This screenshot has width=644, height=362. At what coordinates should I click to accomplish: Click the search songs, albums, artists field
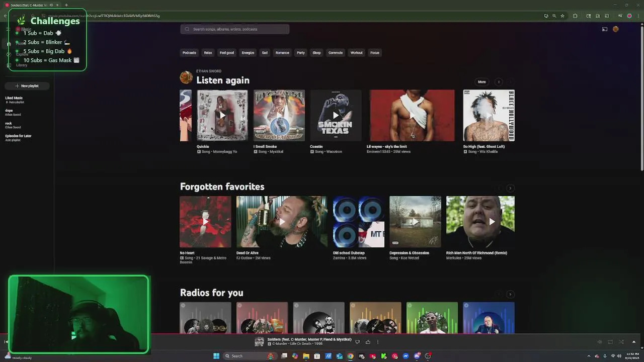[x=235, y=29]
